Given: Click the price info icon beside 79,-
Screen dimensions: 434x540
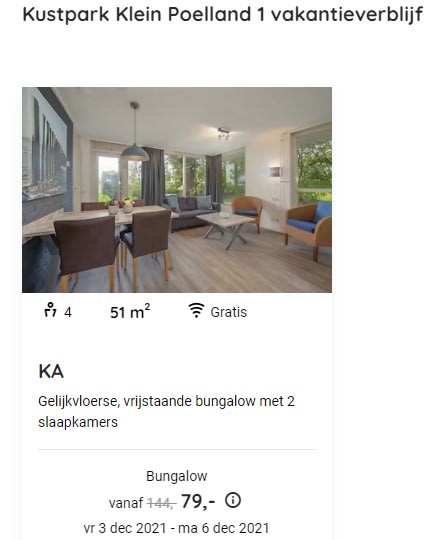Looking at the screenshot, I should tap(233, 500).
